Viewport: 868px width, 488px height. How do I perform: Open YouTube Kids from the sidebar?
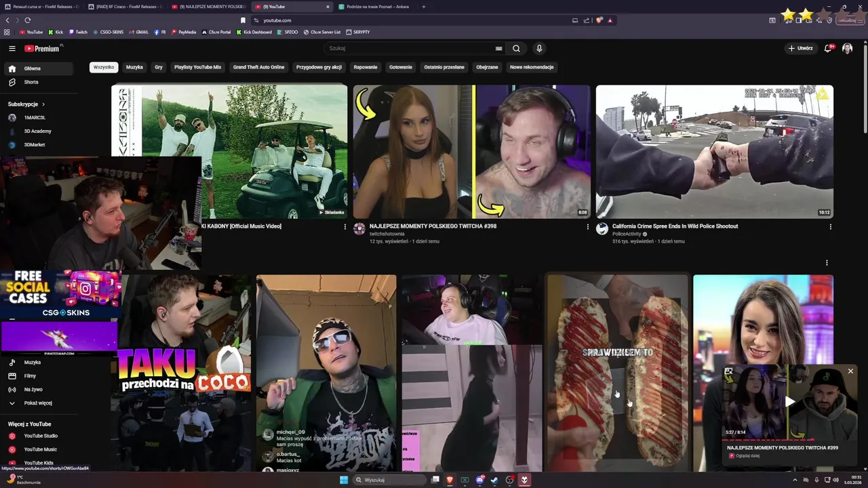point(38,463)
